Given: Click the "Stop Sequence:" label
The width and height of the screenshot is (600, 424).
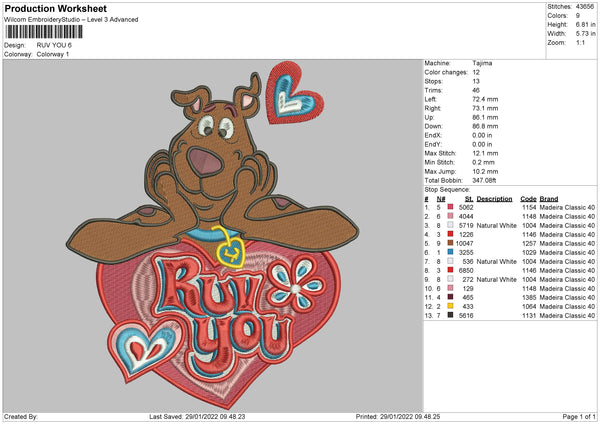Looking at the screenshot, I should coord(447,189).
